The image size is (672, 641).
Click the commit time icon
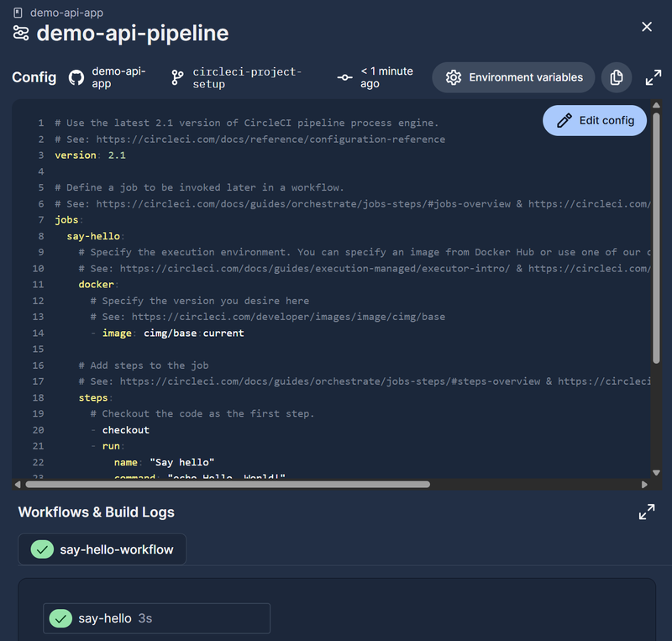(x=344, y=77)
